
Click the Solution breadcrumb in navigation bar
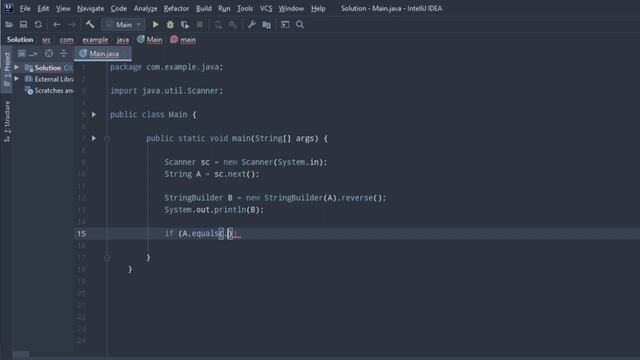click(x=20, y=40)
